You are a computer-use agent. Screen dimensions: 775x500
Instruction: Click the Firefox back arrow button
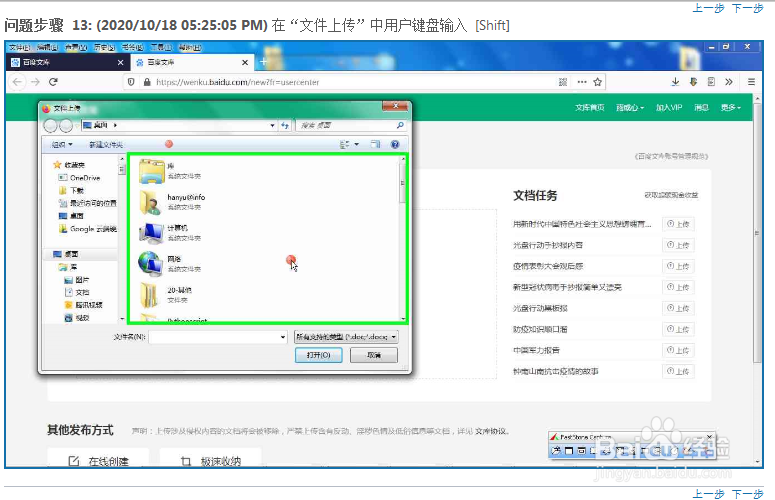pos(17,82)
